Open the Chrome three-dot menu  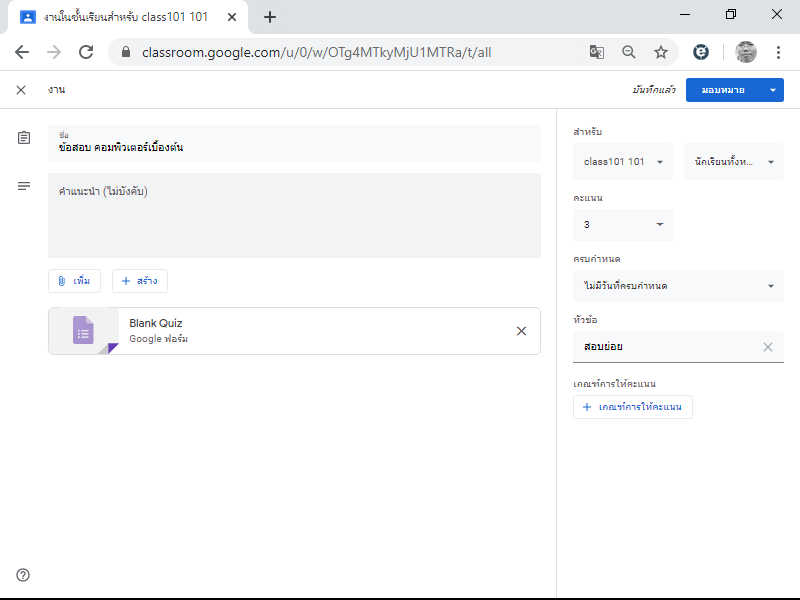point(778,52)
